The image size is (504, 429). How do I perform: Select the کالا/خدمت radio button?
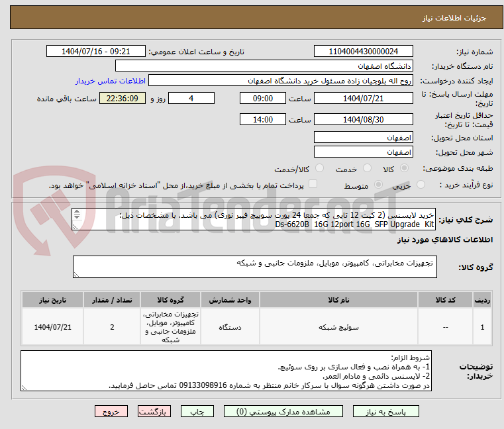pos(319,168)
